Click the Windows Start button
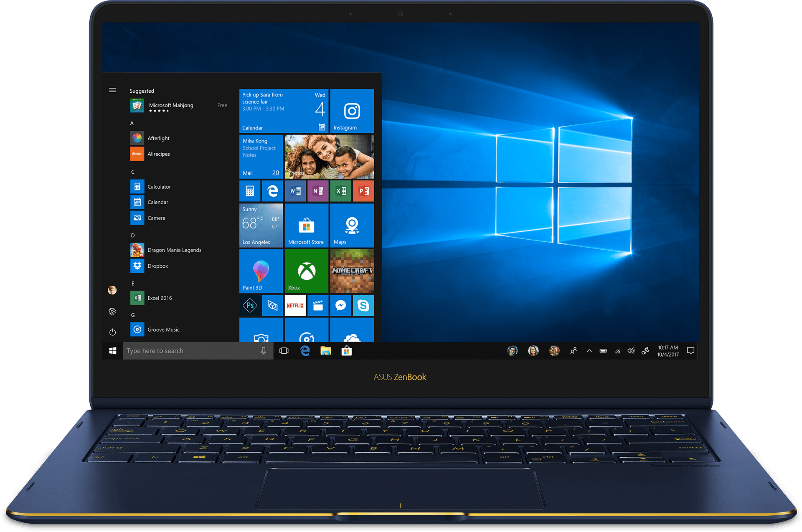 tap(112, 351)
